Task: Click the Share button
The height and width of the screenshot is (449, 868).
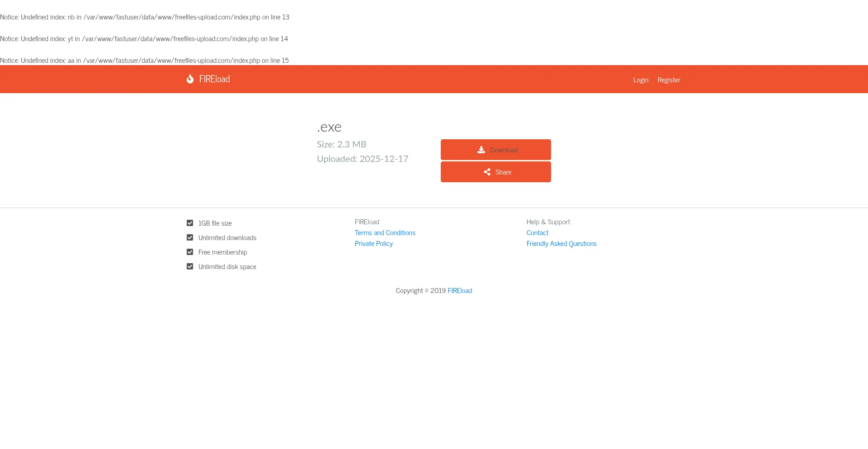Action: point(495,172)
